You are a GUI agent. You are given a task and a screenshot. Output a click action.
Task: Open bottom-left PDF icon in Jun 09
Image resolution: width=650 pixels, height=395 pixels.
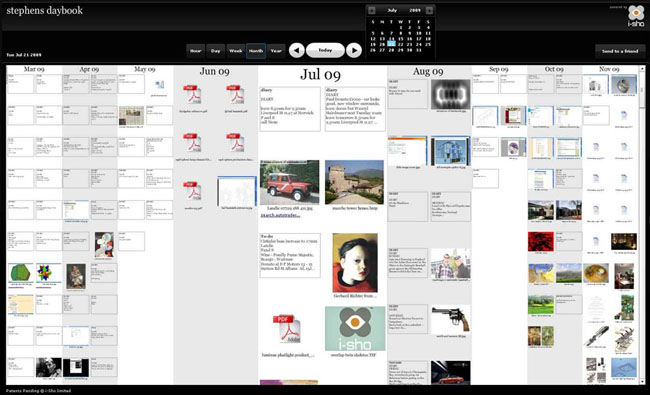click(x=192, y=191)
